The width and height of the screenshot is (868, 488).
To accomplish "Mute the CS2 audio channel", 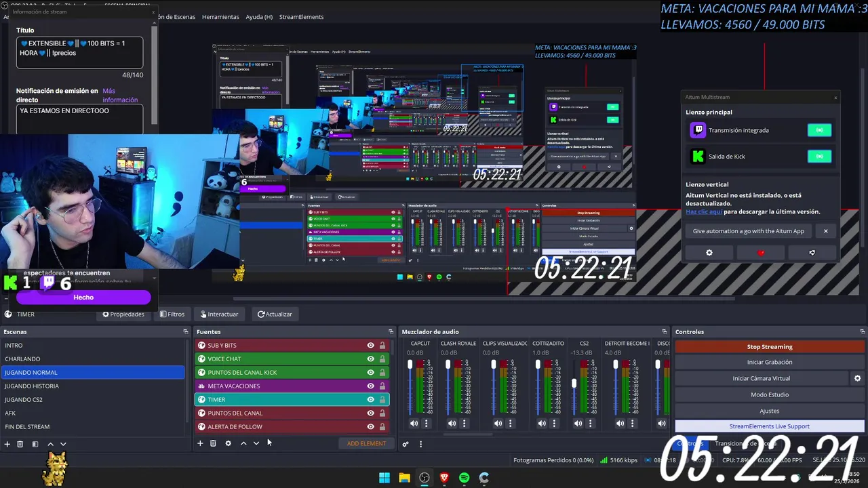I will pos(578,423).
